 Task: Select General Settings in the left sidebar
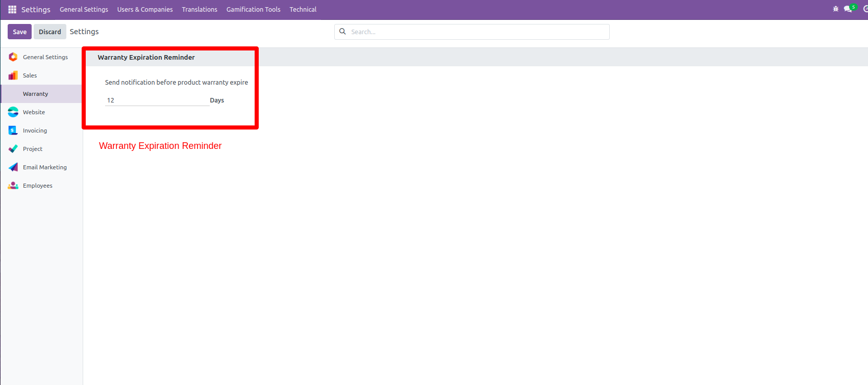[x=45, y=57]
